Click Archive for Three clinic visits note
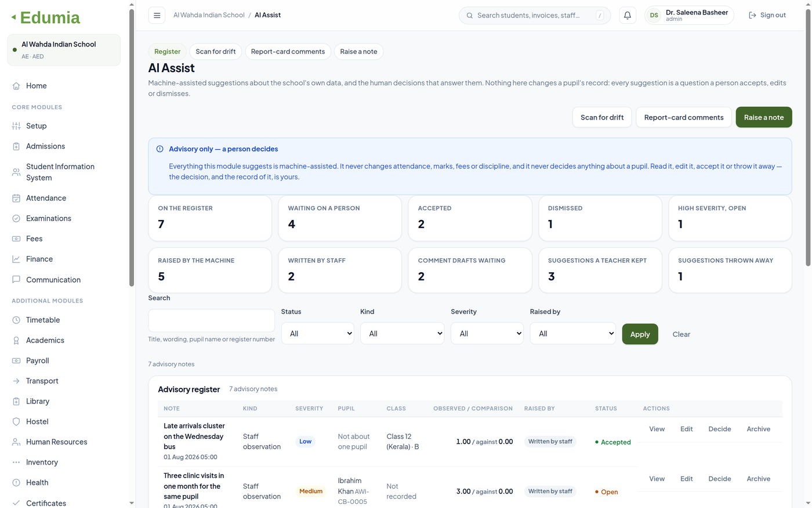 pyautogui.click(x=759, y=479)
